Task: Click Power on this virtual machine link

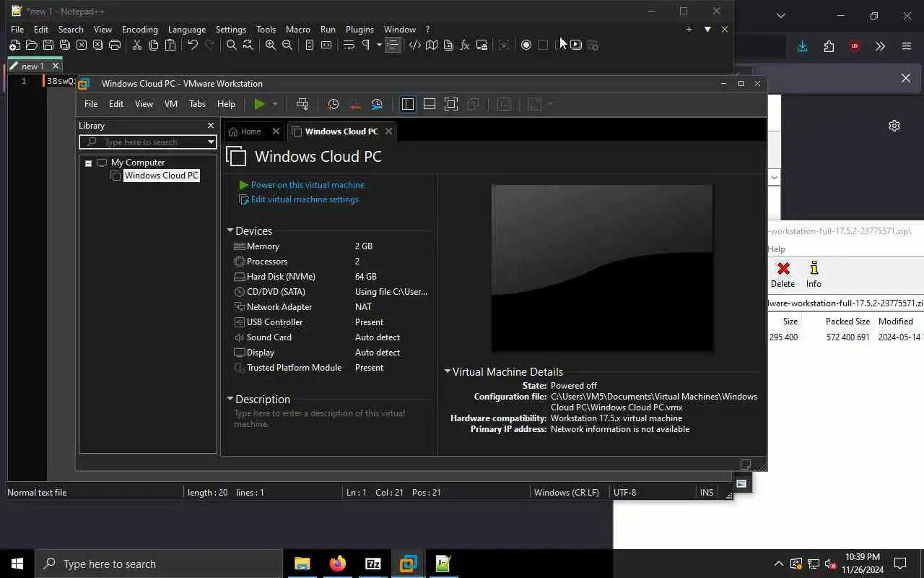Action: (308, 185)
